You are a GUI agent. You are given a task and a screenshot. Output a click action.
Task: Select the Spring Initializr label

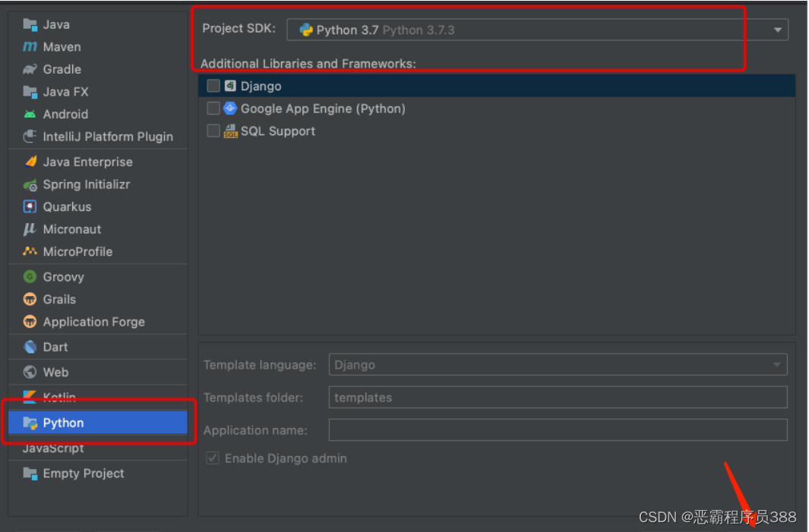tap(86, 184)
